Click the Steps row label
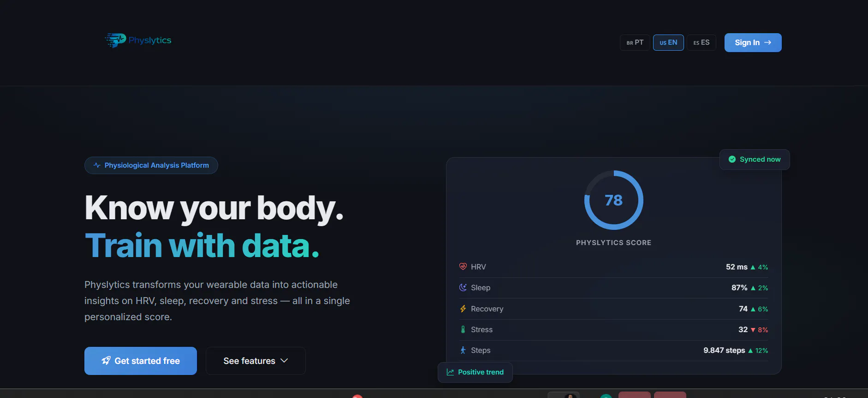 (x=481, y=351)
